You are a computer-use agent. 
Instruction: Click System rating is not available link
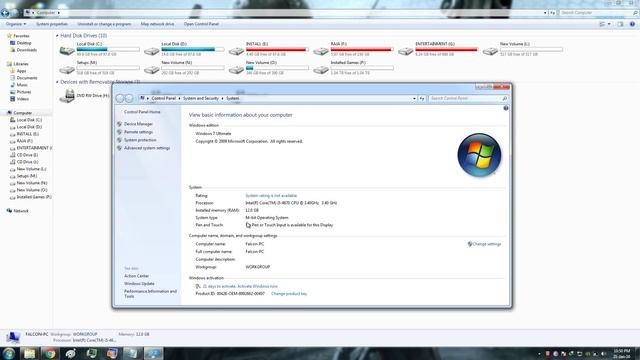[x=271, y=196]
